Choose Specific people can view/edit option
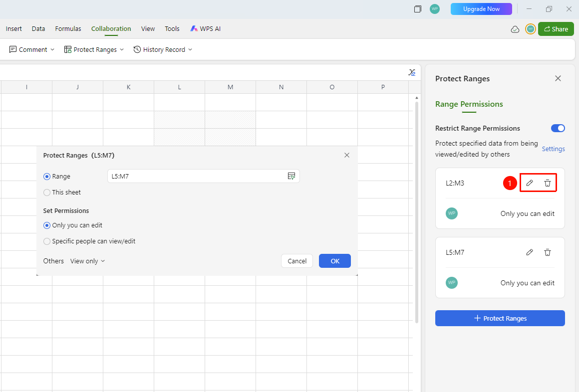This screenshot has height=392, width=579. [x=47, y=241]
